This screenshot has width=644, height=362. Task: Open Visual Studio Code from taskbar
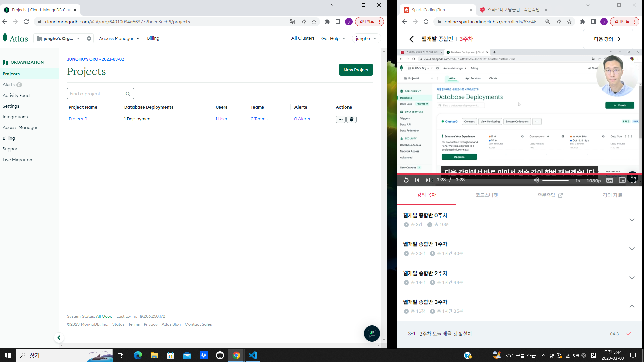pyautogui.click(x=253, y=355)
